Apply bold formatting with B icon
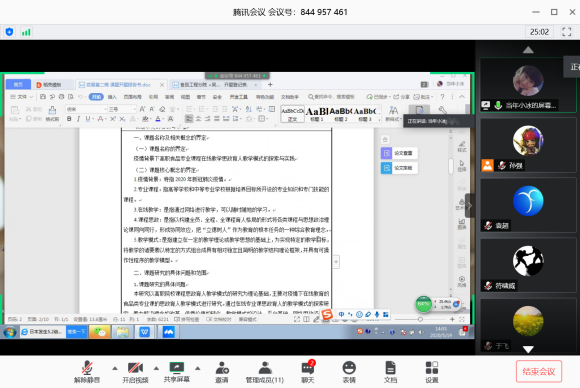580x388 pixels. tap(69, 119)
